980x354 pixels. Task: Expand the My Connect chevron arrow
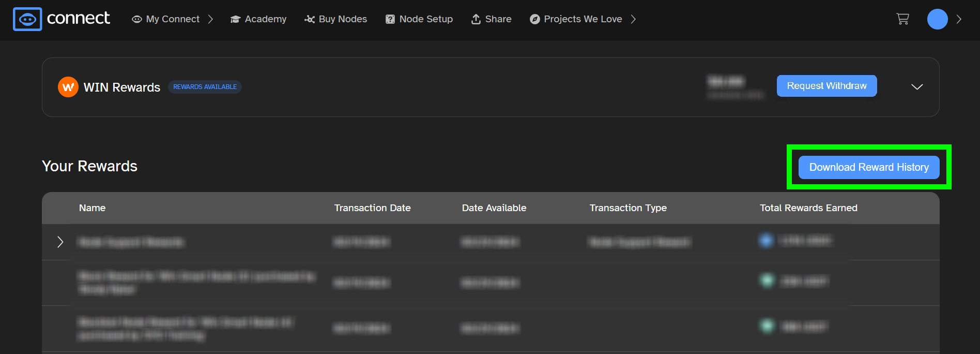click(210, 19)
